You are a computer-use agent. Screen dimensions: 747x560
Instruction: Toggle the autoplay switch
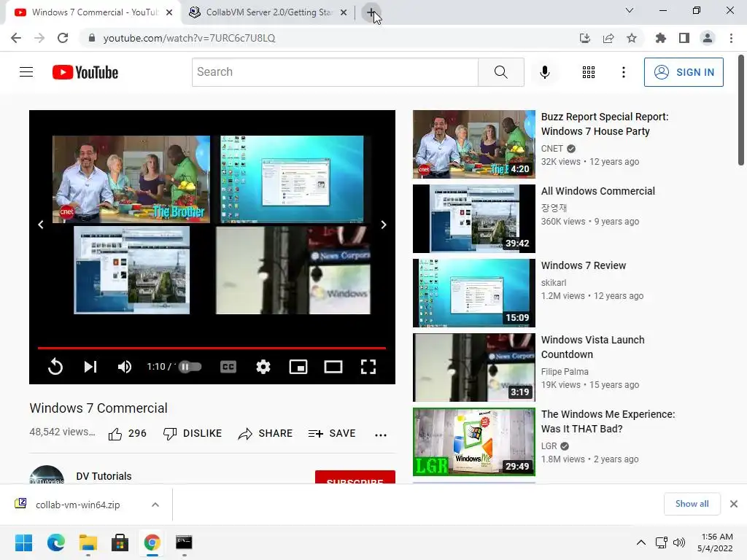[x=190, y=367]
